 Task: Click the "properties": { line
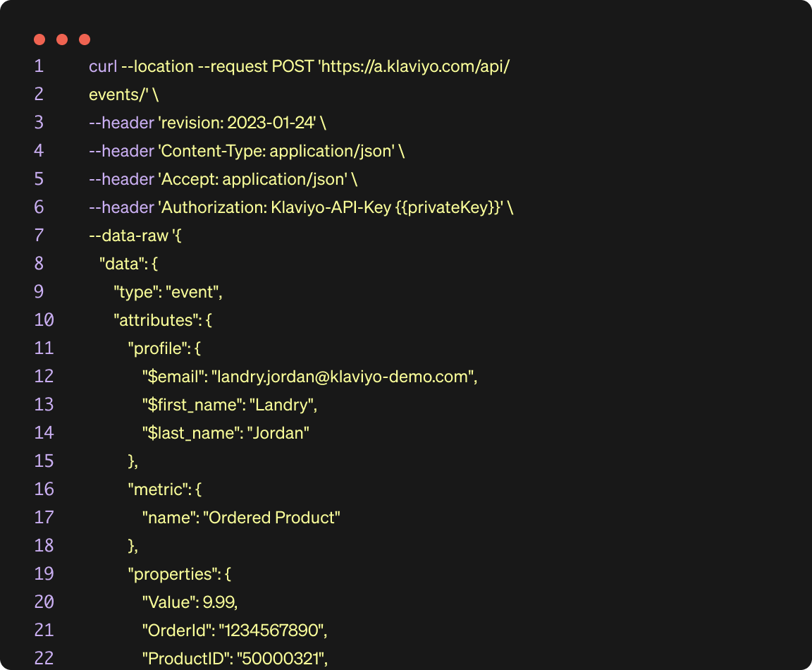tap(179, 574)
